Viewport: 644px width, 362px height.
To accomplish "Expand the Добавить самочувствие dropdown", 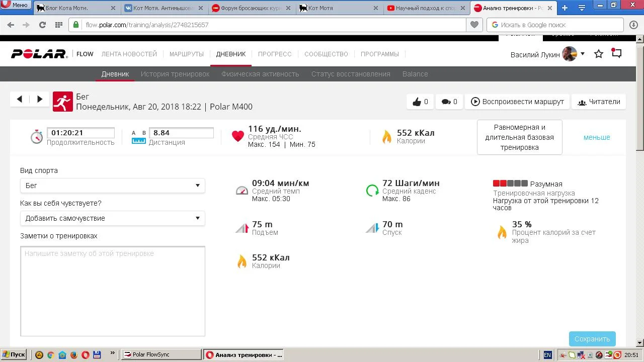I will (113, 218).
